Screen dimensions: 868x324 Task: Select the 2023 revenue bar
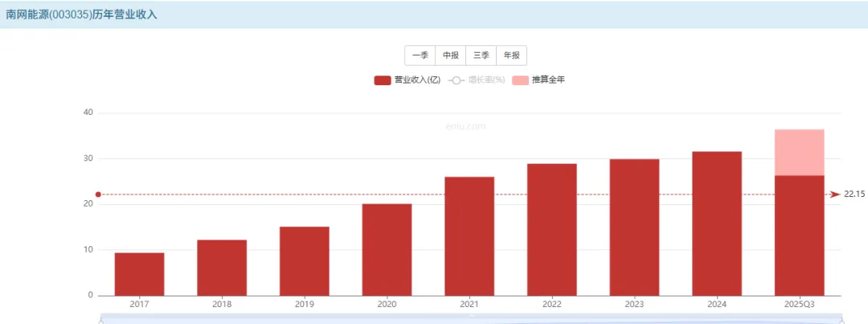pyautogui.click(x=634, y=227)
